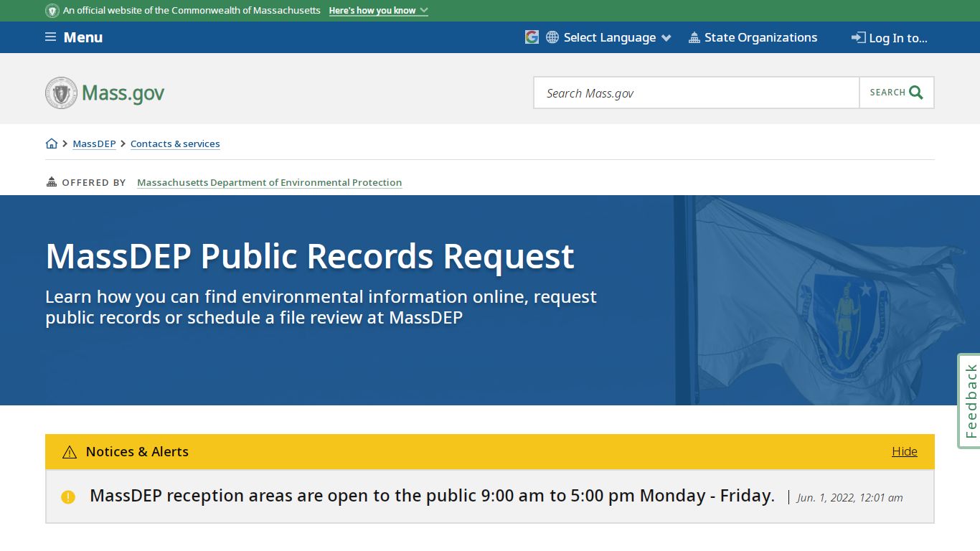Focus the Search Mass.gov input field
This screenshot has width=980, height=551.
click(697, 93)
